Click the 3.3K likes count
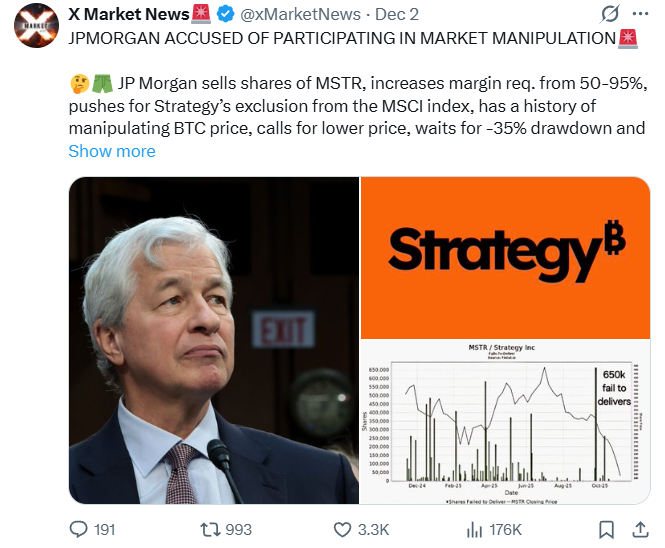Image resolution: width=665 pixels, height=548 pixels. tap(373, 528)
